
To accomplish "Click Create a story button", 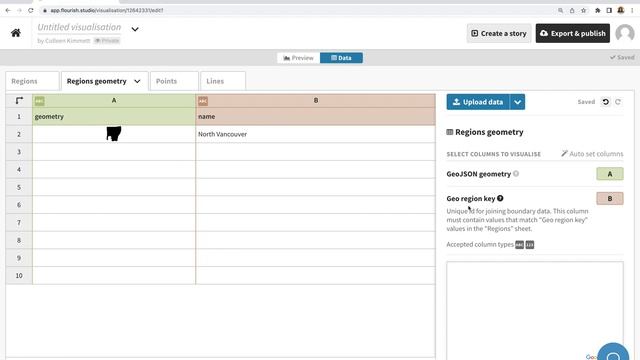I will (x=499, y=33).
